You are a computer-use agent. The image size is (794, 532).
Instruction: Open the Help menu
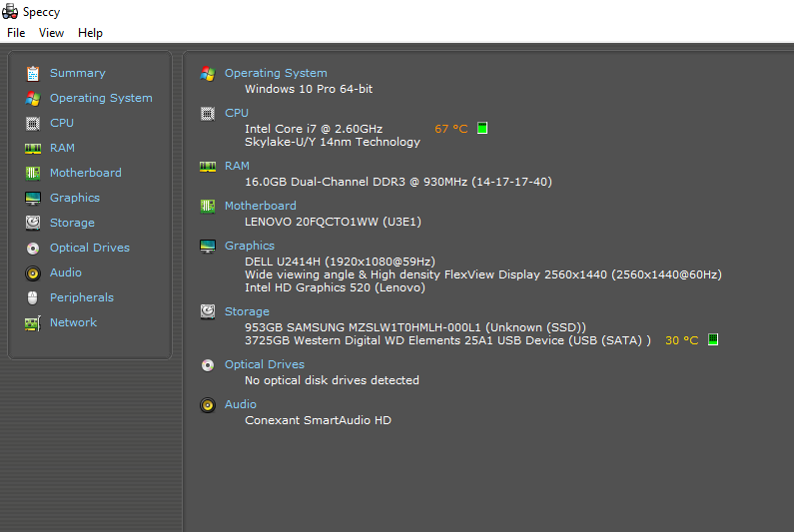tap(90, 33)
